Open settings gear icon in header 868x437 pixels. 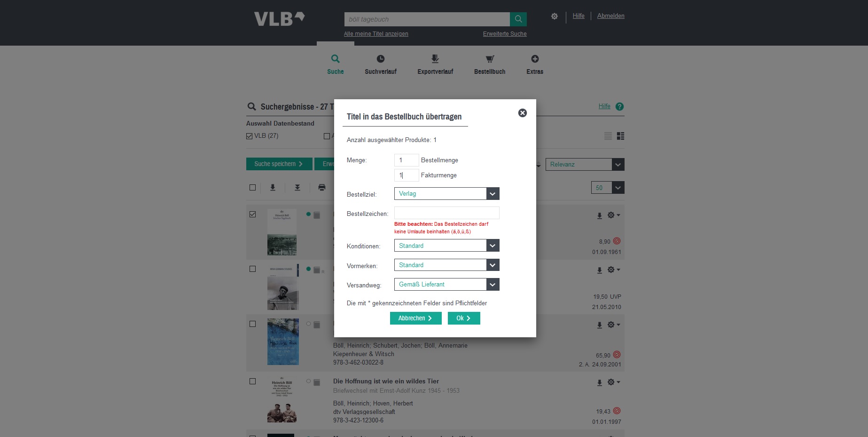[555, 16]
